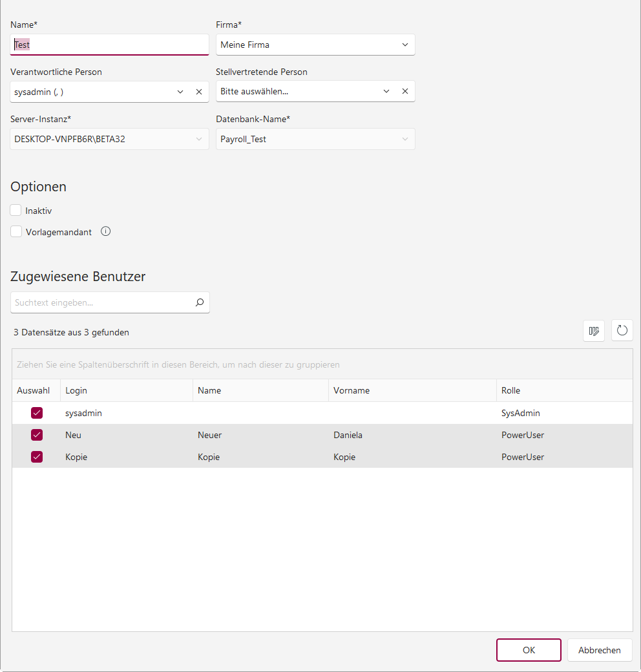The width and height of the screenshot is (641, 672).
Task: Sort by the Login column header
Action: (x=76, y=390)
